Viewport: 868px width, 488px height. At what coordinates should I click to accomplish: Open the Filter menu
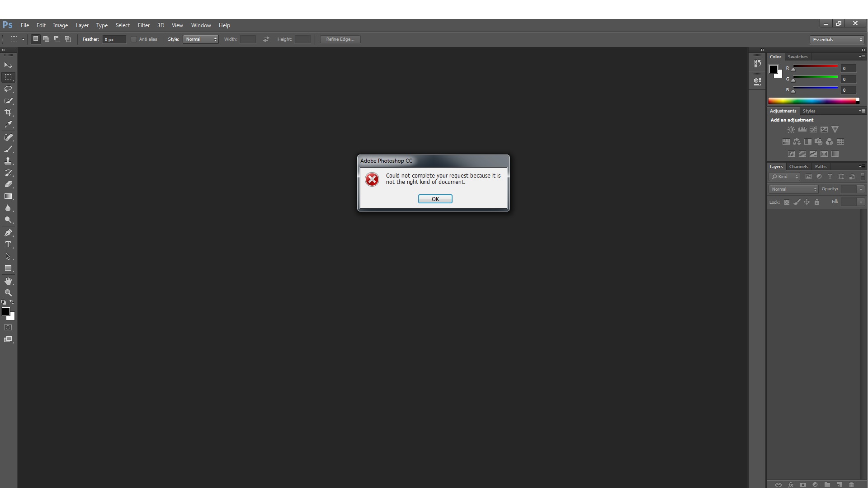click(x=144, y=25)
